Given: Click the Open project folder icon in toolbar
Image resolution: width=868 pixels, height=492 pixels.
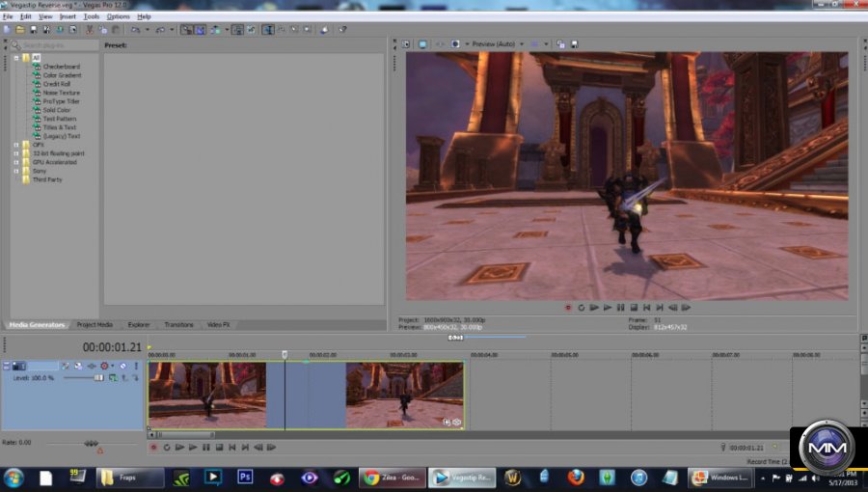Looking at the screenshot, I should click(20, 30).
